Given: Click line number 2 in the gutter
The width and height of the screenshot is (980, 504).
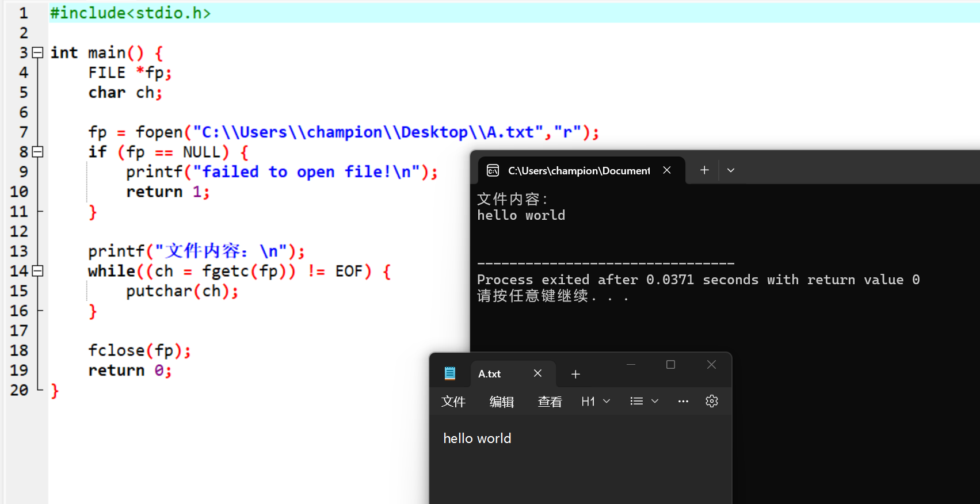Looking at the screenshot, I should coord(23,33).
